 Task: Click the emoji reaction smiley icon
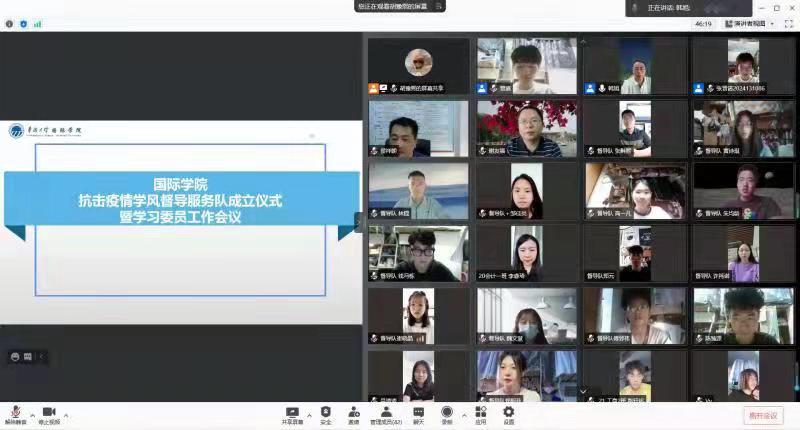click(x=16, y=356)
